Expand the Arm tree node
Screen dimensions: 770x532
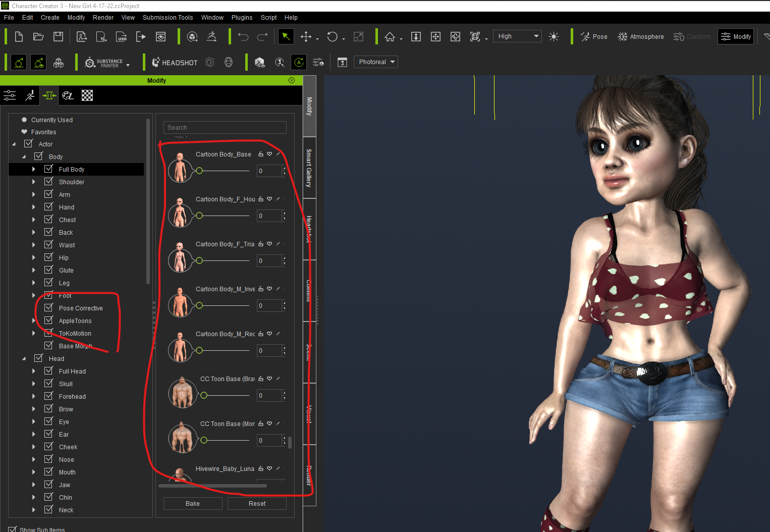pyautogui.click(x=34, y=195)
